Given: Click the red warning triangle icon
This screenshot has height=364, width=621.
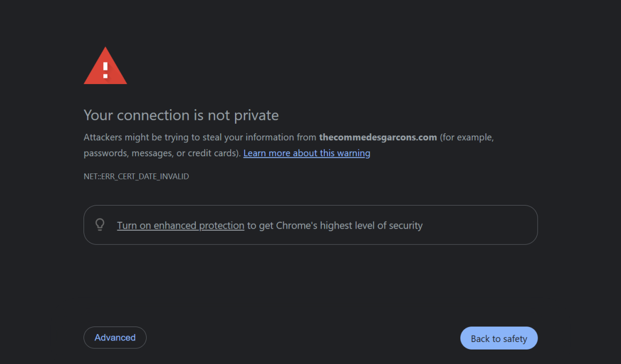Looking at the screenshot, I should tap(105, 66).
